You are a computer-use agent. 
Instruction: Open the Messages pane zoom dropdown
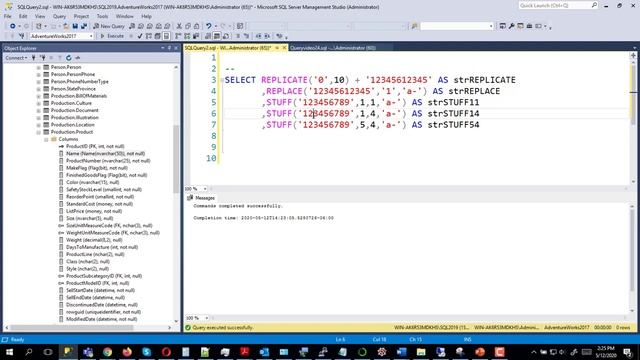pos(207,318)
